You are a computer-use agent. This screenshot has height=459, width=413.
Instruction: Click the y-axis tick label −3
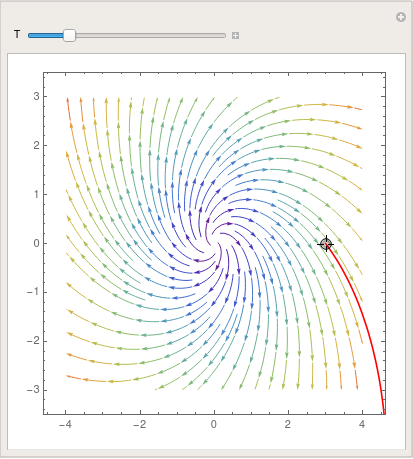[x=33, y=389]
